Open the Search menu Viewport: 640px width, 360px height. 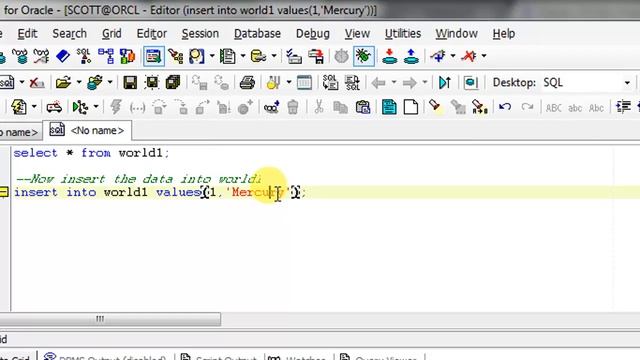pyautogui.click(x=69, y=33)
